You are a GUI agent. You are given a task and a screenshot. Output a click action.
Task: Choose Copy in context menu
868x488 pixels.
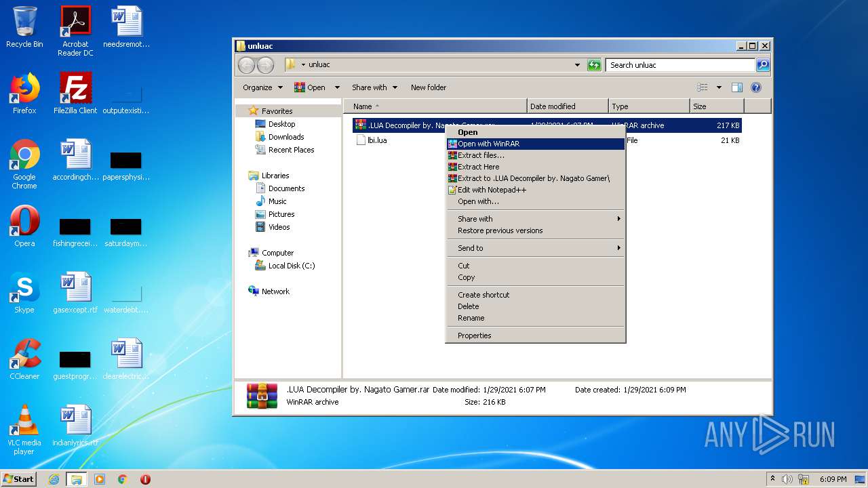[535, 277]
